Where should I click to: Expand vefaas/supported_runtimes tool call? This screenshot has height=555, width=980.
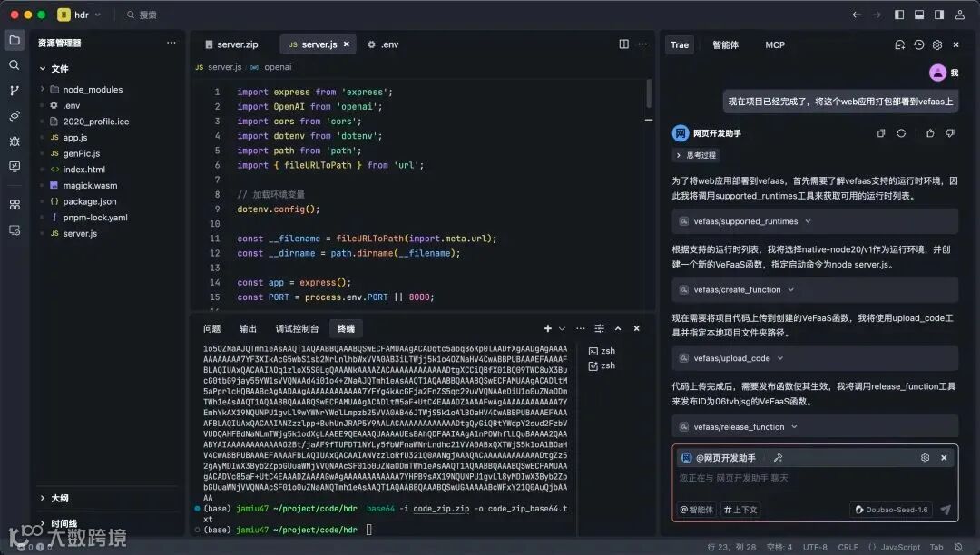pyautogui.click(x=814, y=221)
